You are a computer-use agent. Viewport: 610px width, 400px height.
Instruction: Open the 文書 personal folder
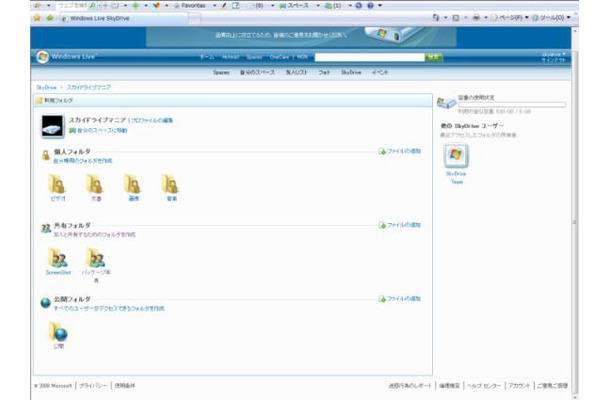95,188
